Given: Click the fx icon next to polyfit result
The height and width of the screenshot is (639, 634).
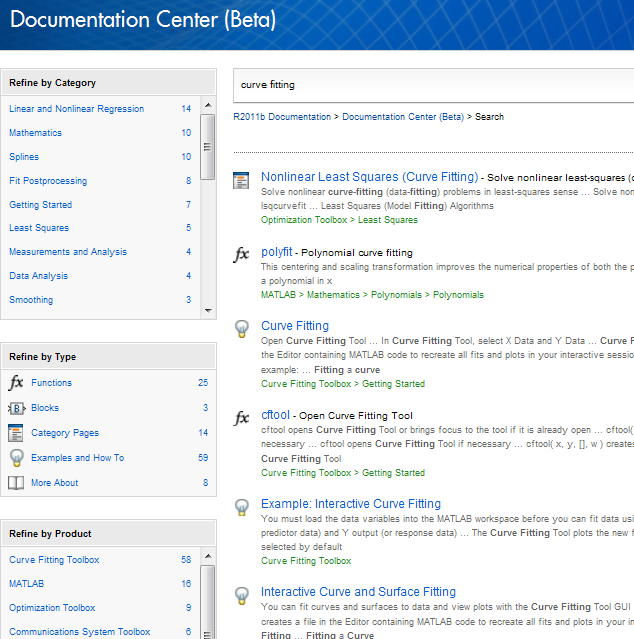Looking at the screenshot, I should point(241,255).
